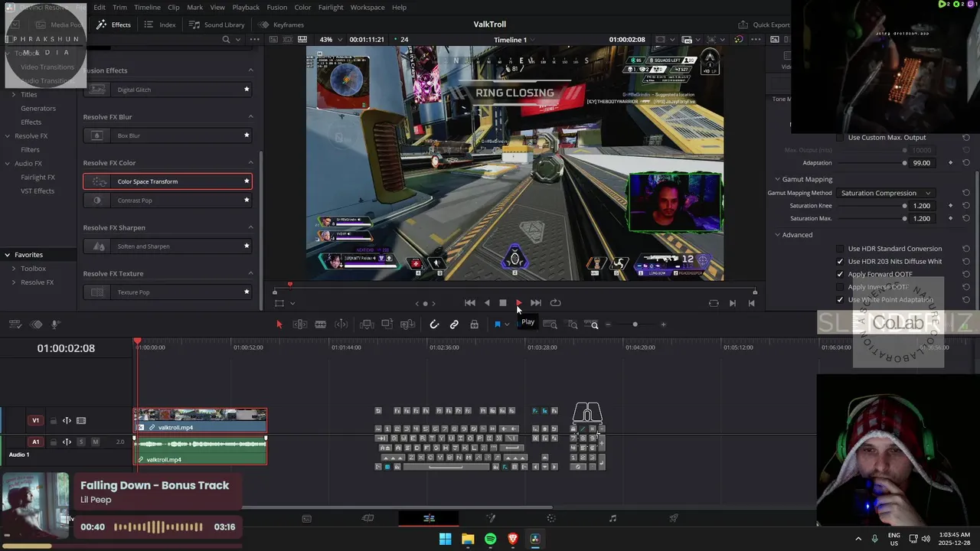The height and width of the screenshot is (551, 980).
Task: Toggle position lock icon in timeline toolbar
Action: (475, 324)
